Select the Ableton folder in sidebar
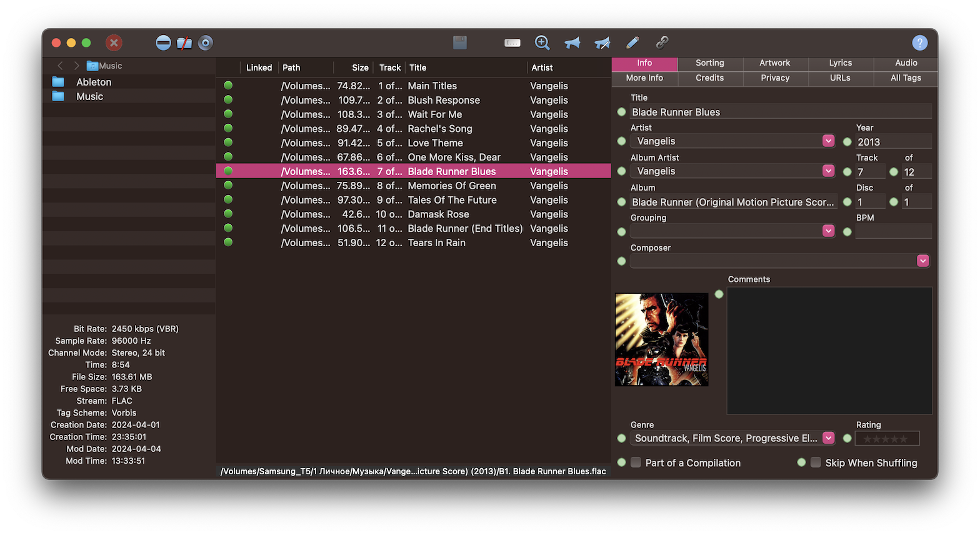 click(x=94, y=82)
